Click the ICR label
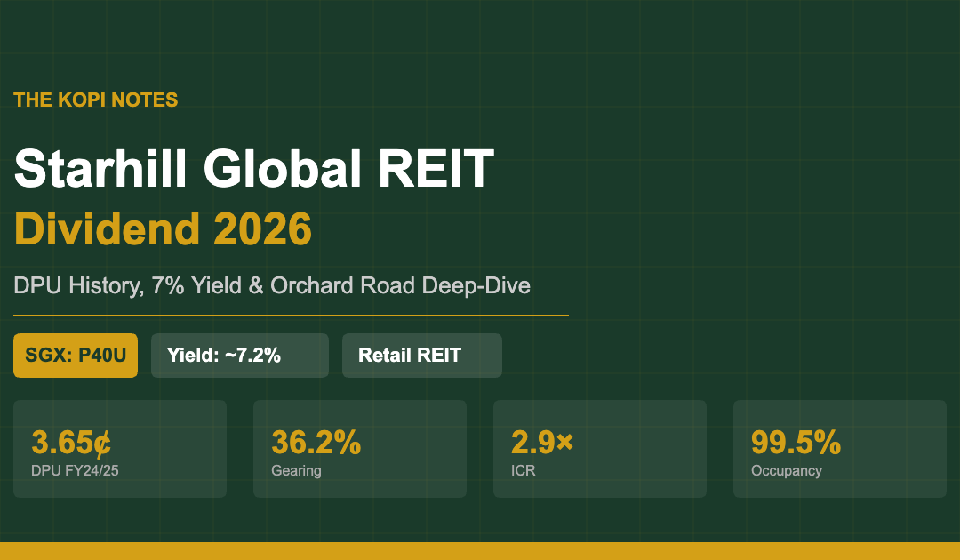The width and height of the screenshot is (960, 560). point(524,470)
